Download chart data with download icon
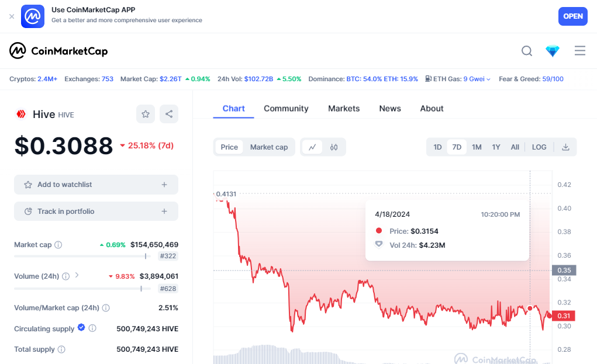Screen dimensions: 597x364 (565, 147)
